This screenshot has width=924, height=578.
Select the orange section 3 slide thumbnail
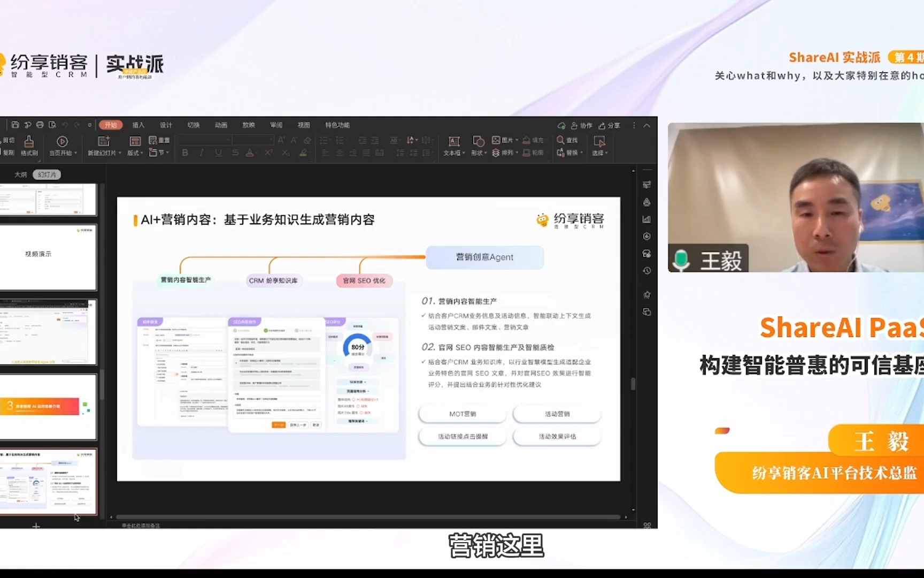pyautogui.click(x=48, y=407)
